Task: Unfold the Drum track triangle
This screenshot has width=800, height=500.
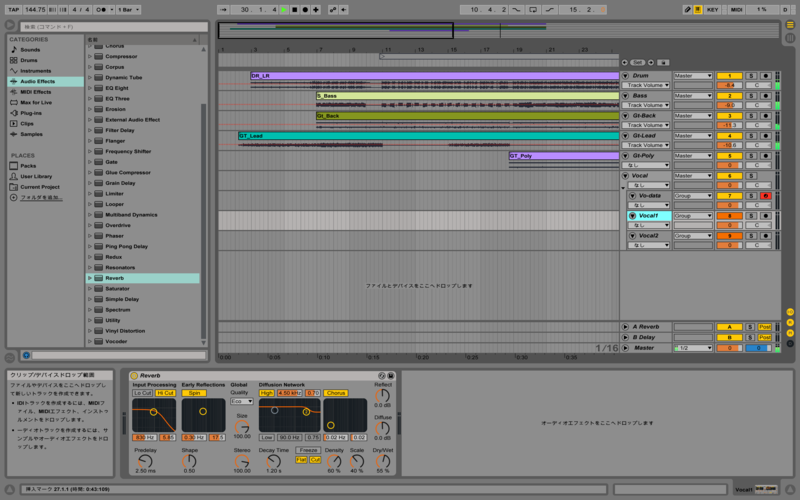Action: [625, 76]
